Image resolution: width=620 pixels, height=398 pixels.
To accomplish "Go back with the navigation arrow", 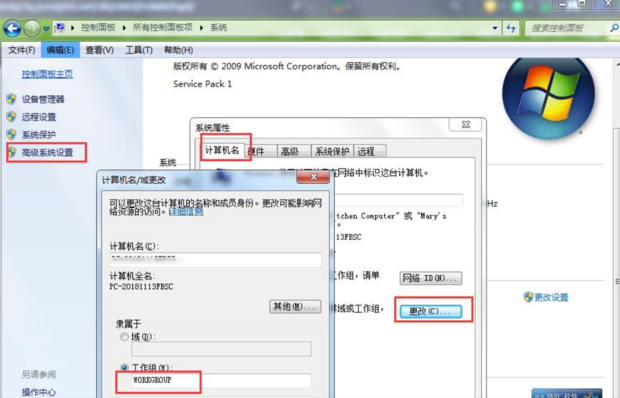I will (12, 28).
